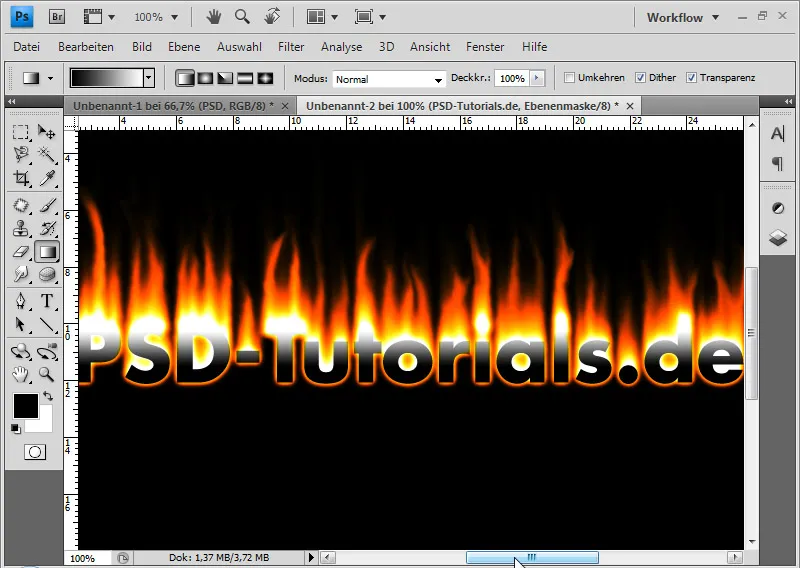Select the Magic Wand tool
This screenshot has height=568, width=800.
tap(47, 155)
